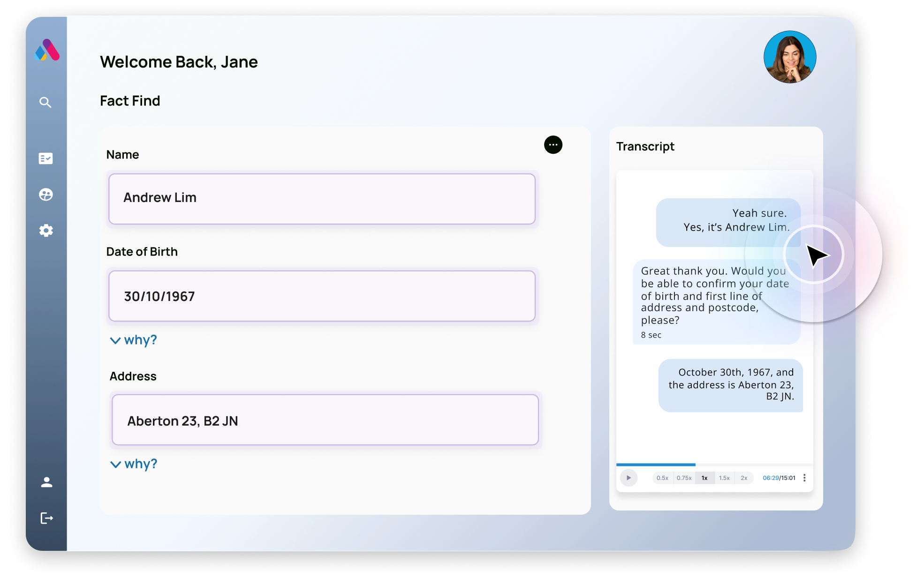Image resolution: width=924 pixels, height=578 pixels.
Task: Set playback speed to 2x
Action: tap(744, 478)
